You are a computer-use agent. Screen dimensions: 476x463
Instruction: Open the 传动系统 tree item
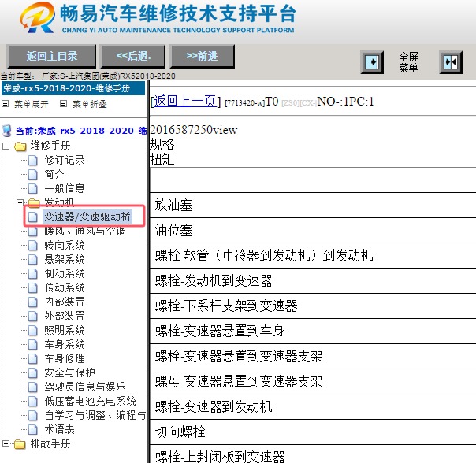65,287
